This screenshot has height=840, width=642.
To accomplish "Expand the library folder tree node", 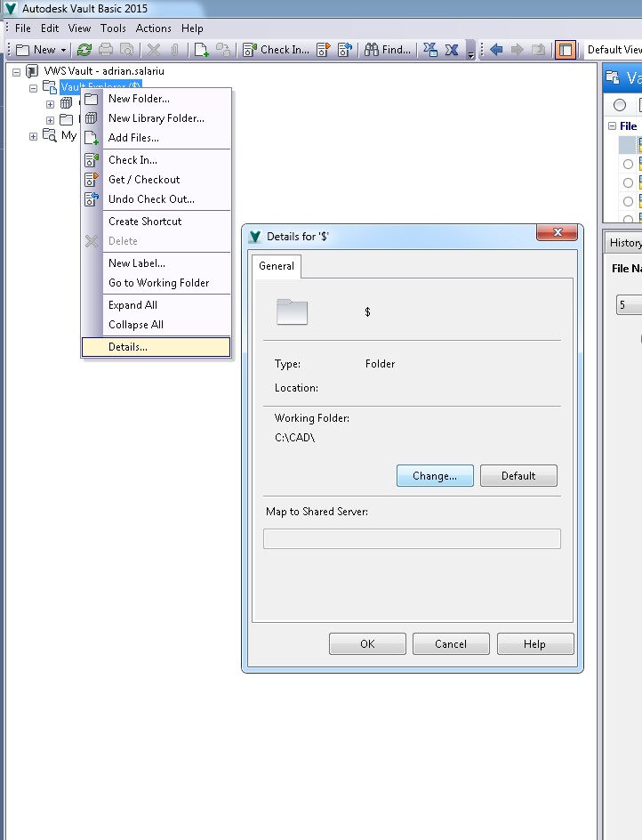I will [x=50, y=104].
